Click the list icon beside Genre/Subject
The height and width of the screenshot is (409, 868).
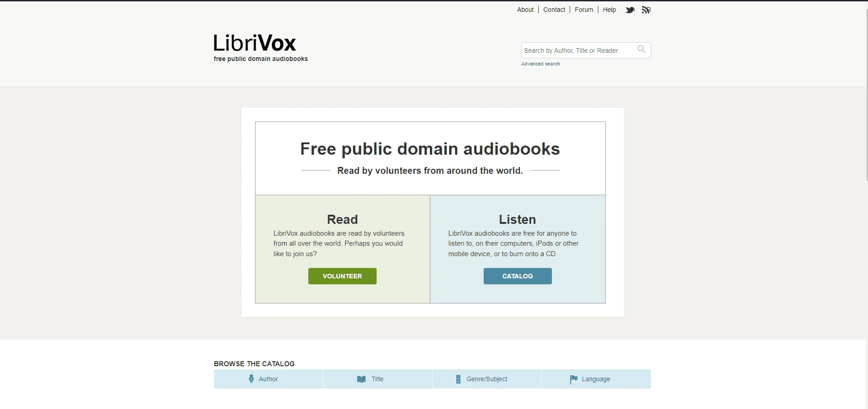pyautogui.click(x=458, y=379)
